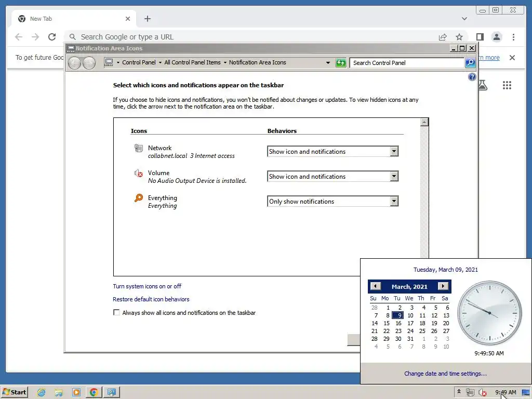Select March 31 in calendar

(x=410, y=339)
